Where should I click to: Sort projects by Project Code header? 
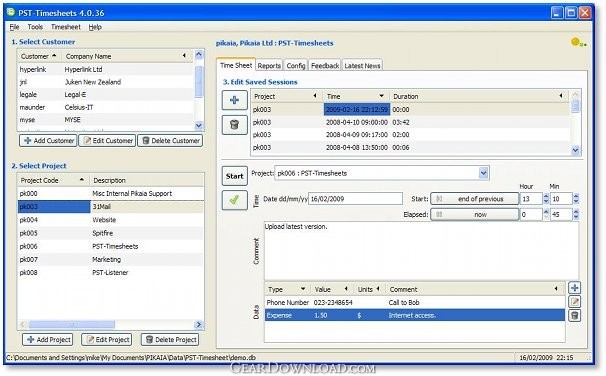(x=53, y=180)
